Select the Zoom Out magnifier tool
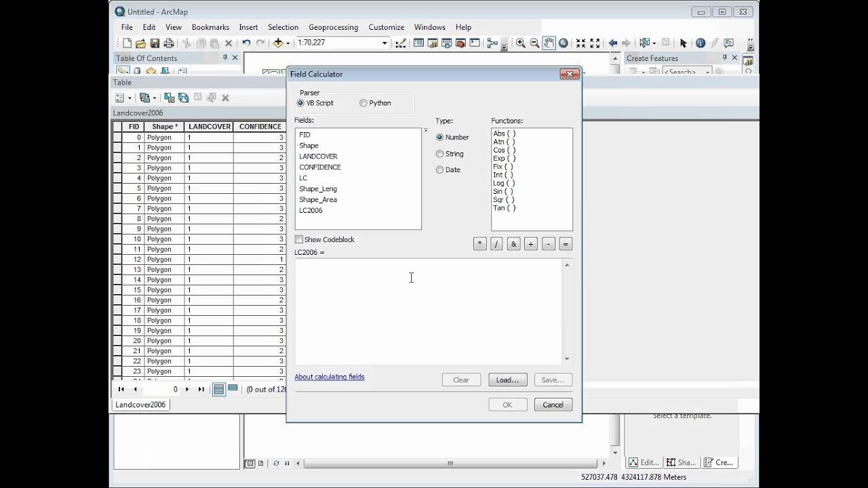This screenshot has height=488, width=868. 534,43
